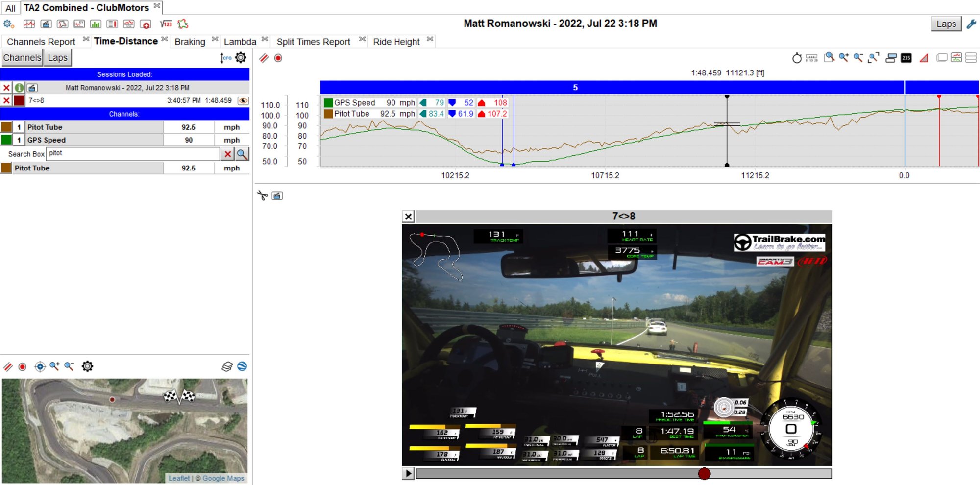
Task: Open the Split Times Report tab
Action: tap(313, 42)
